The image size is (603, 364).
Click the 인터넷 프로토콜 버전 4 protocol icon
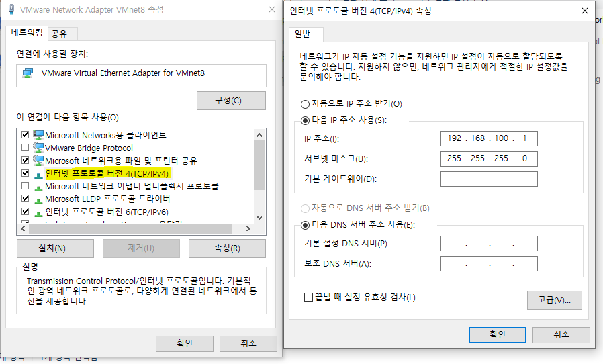(38, 175)
